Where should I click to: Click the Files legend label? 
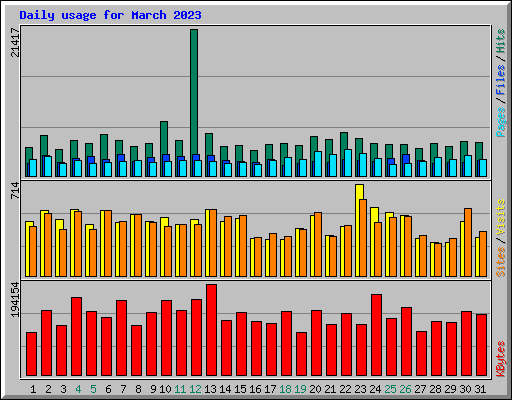click(x=501, y=80)
